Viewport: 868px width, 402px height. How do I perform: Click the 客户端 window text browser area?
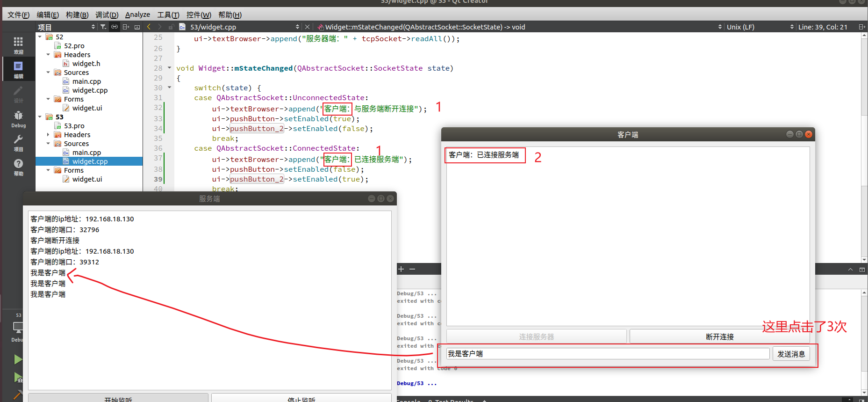(628, 236)
